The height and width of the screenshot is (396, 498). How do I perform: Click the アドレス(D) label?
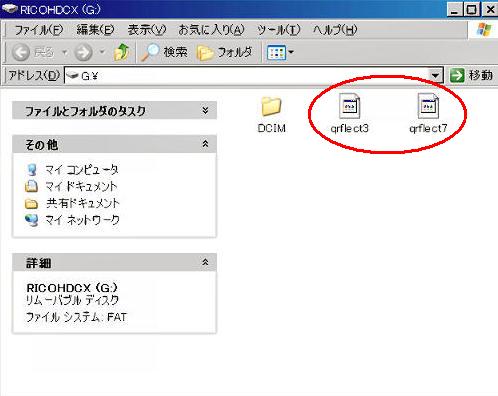tap(34, 75)
